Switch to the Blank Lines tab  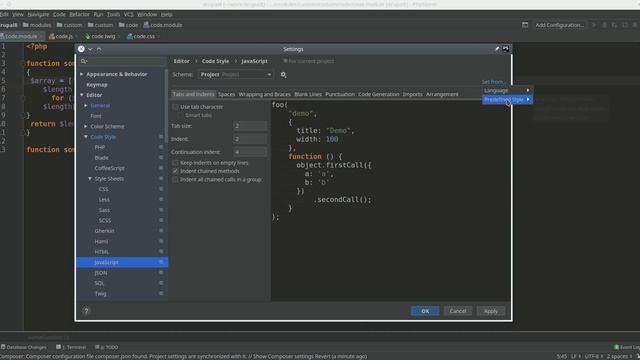(308, 94)
